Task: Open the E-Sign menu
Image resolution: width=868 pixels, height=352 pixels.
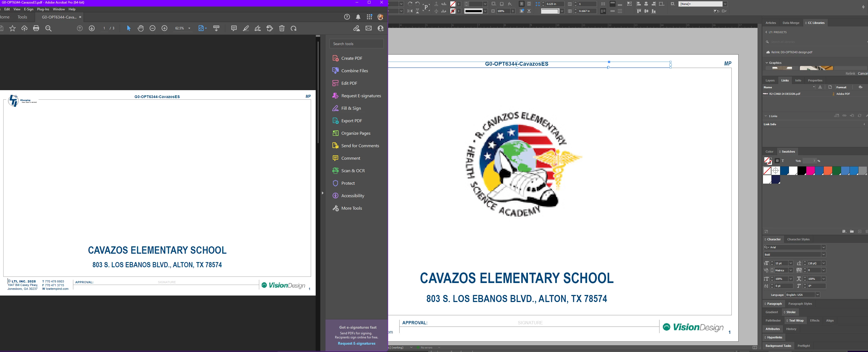Action: pyautogui.click(x=29, y=10)
